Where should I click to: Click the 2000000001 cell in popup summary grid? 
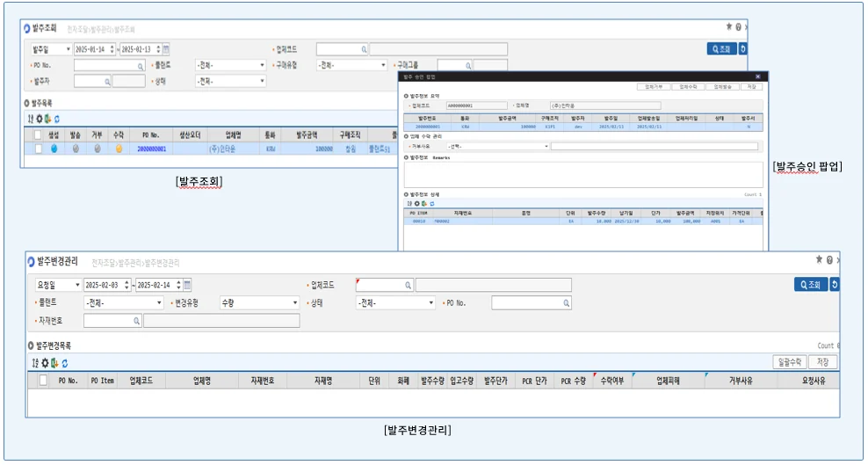click(427, 127)
